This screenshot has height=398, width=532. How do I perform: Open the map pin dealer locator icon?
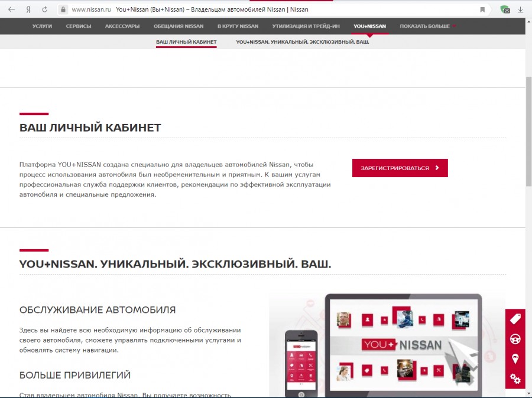click(515, 358)
